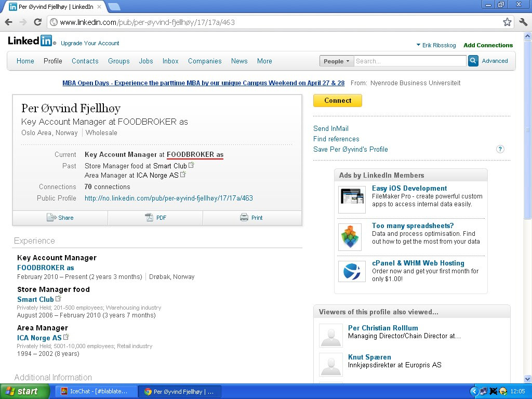This screenshot has height=399, width=532.
Task: Click the Advanced search link
Action: [x=495, y=61]
